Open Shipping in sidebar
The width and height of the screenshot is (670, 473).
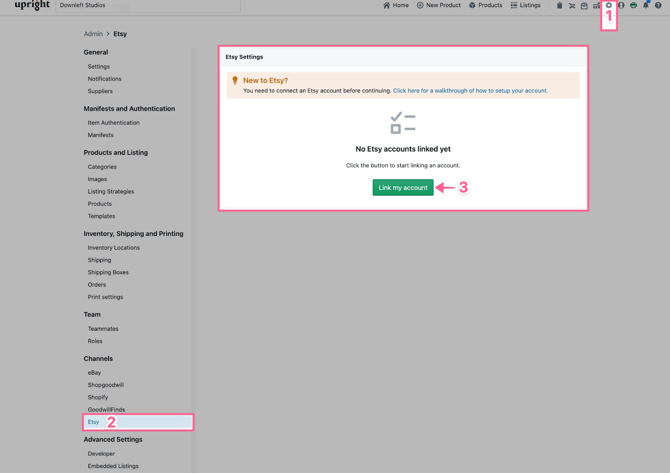click(99, 260)
